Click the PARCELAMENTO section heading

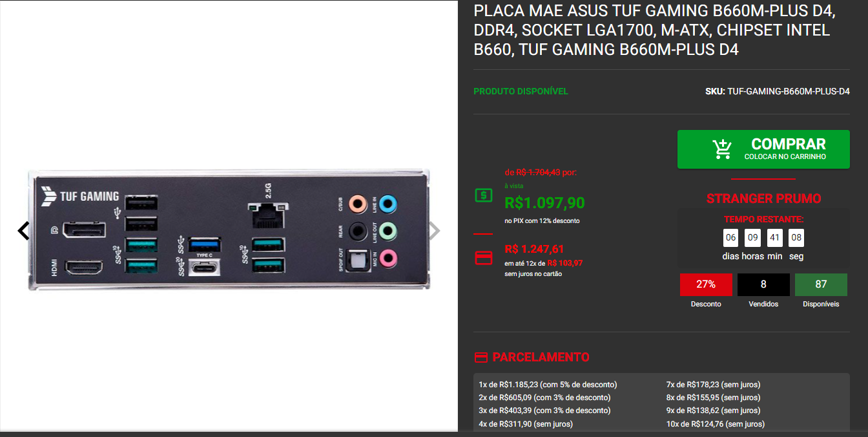click(541, 357)
